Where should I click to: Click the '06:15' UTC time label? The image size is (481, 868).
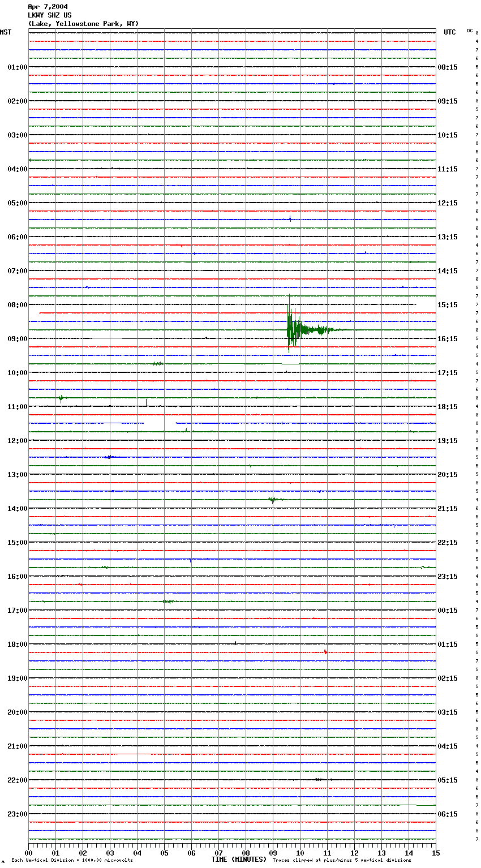coord(448,814)
